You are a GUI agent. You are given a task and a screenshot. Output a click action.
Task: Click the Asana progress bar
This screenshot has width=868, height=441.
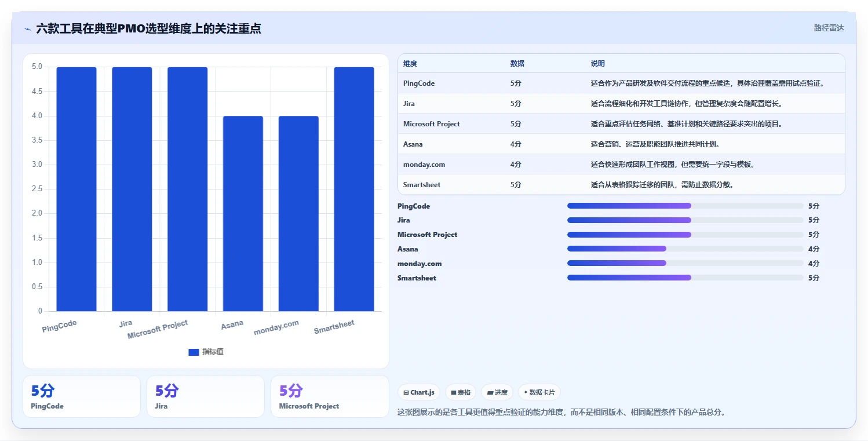685,249
